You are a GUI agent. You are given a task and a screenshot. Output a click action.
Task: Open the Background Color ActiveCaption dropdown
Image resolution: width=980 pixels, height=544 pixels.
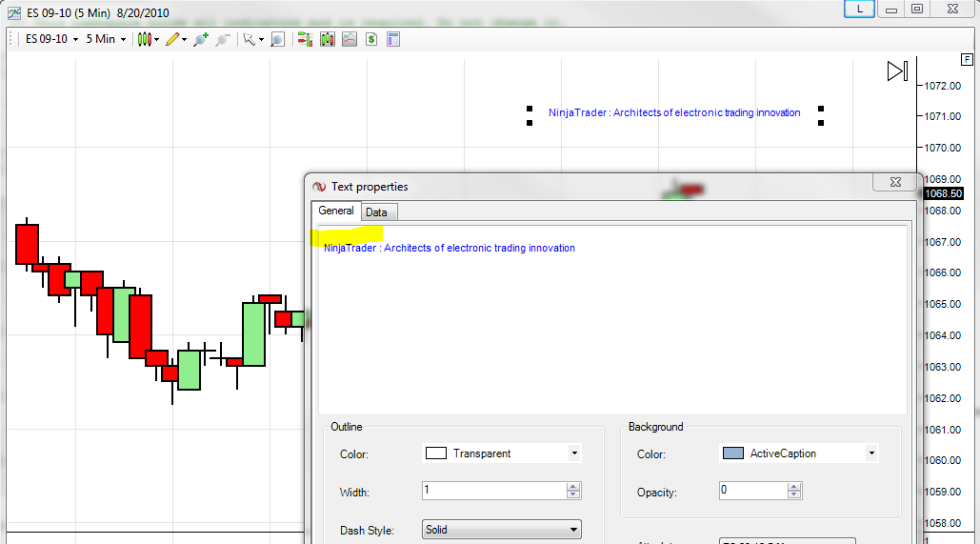click(x=799, y=453)
